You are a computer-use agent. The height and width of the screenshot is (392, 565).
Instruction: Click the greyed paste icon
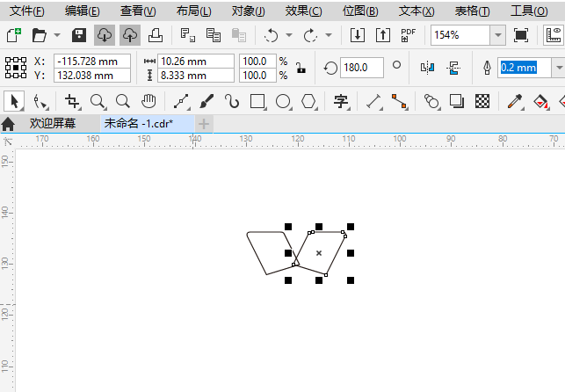tap(238, 35)
